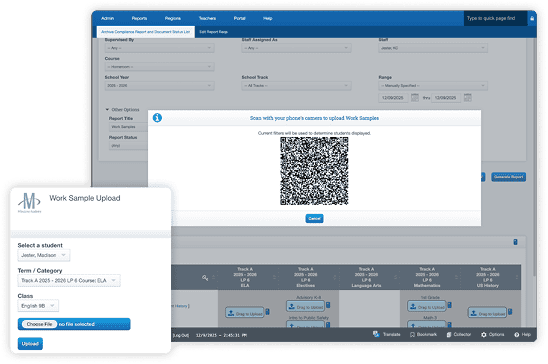Open the Range dropdown

[433, 86]
